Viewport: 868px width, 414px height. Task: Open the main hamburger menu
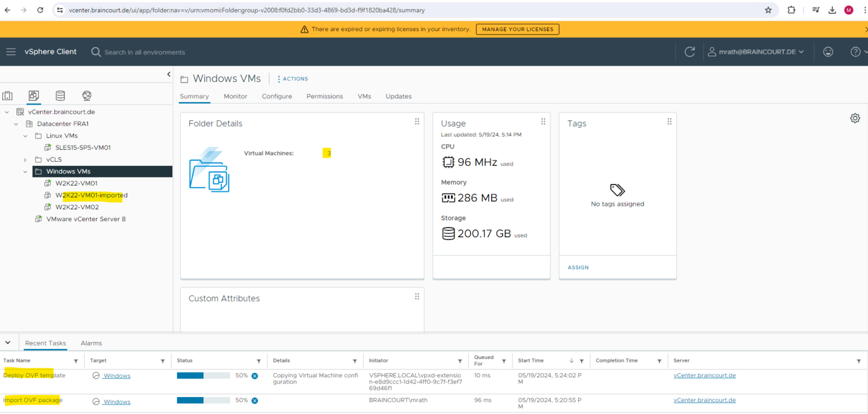pyautogui.click(x=11, y=51)
